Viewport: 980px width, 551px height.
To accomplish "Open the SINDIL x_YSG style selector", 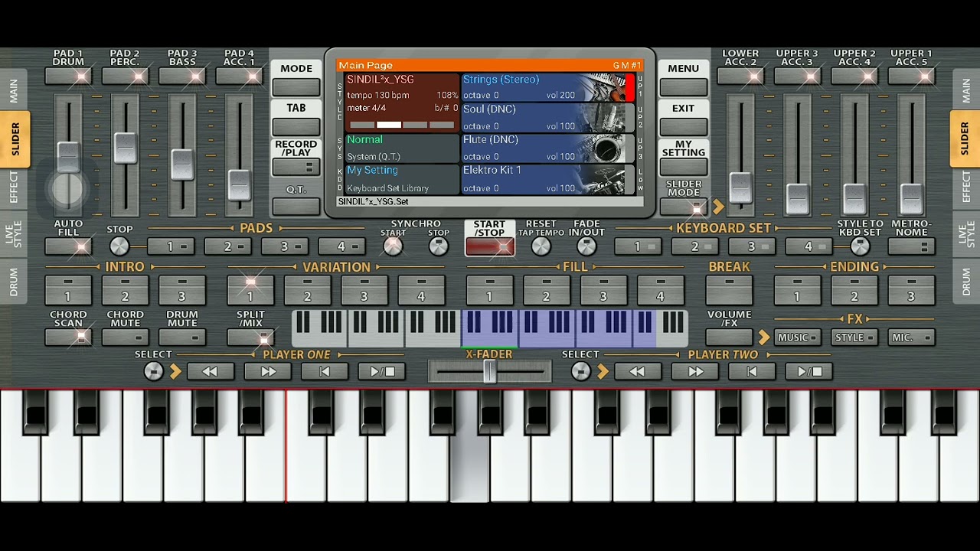I will [x=401, y=103].
